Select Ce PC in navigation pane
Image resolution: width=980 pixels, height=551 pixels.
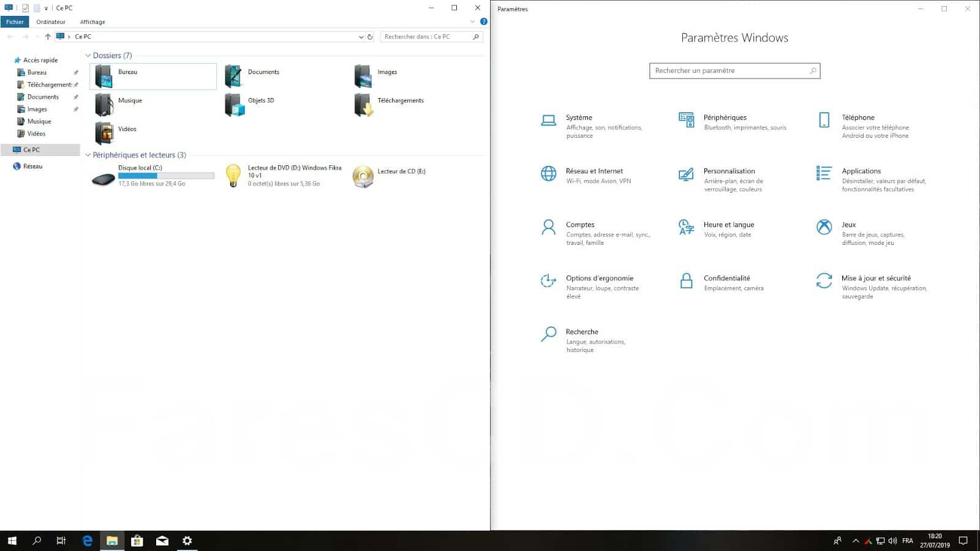(40, 149)
